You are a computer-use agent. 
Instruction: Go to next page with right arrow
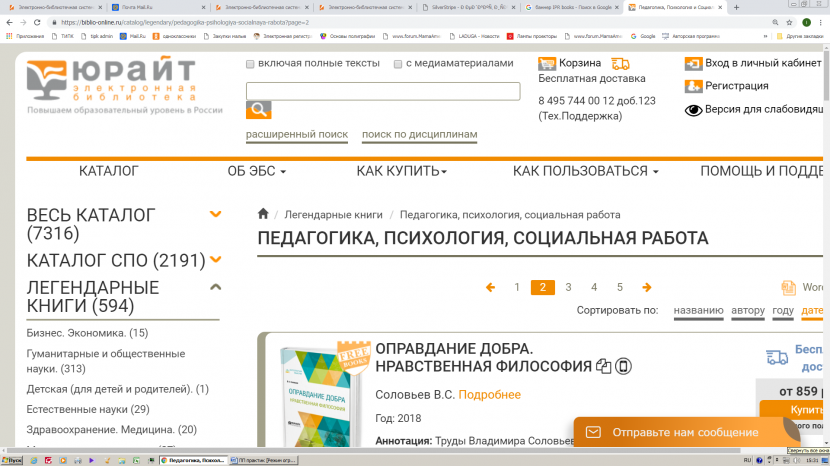pos(647,287)
